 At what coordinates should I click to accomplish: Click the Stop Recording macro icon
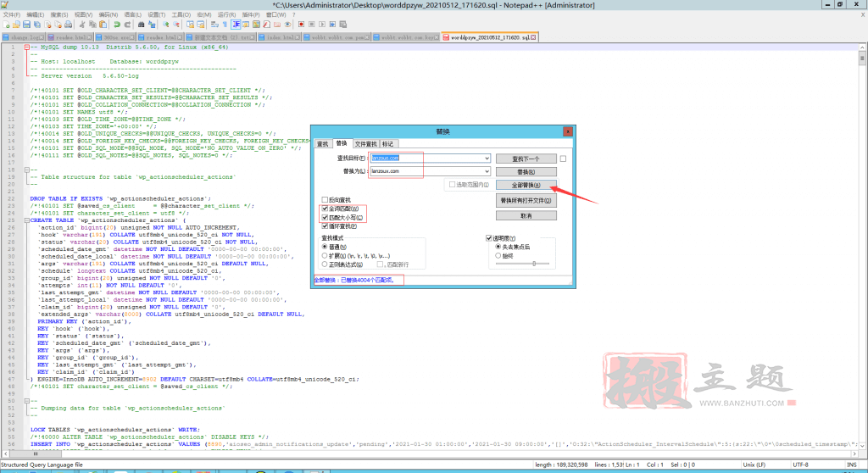(312, 25)
